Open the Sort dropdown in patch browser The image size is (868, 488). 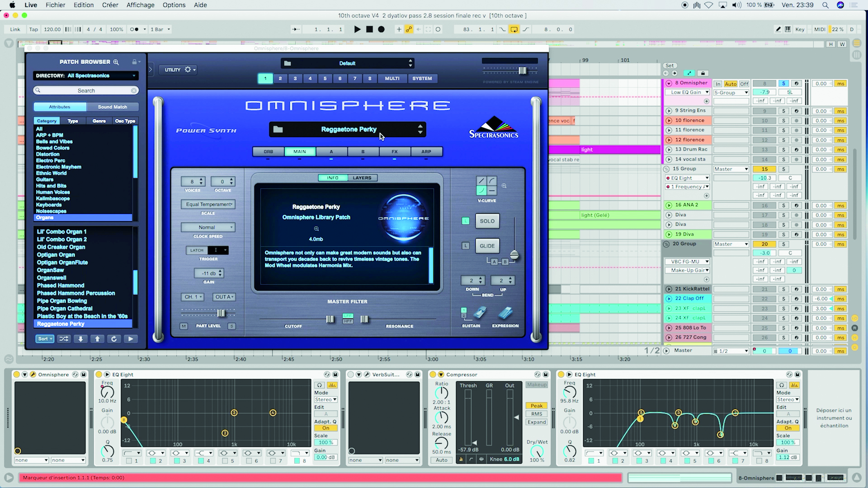point(45,339)
